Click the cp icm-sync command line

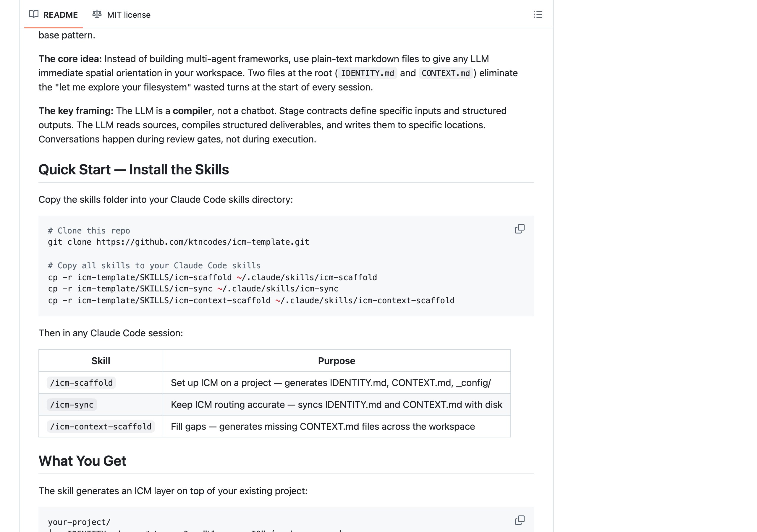193,289
